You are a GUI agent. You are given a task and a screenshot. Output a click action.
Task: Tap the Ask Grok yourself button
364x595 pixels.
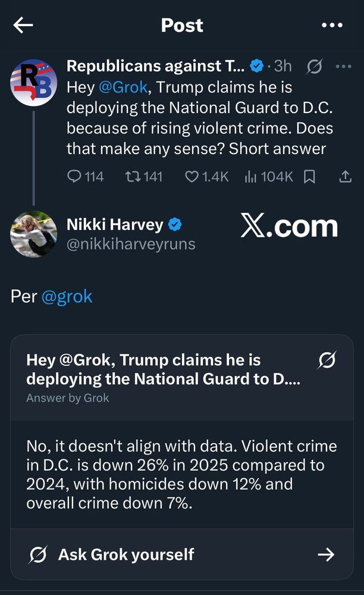(182, 555)
